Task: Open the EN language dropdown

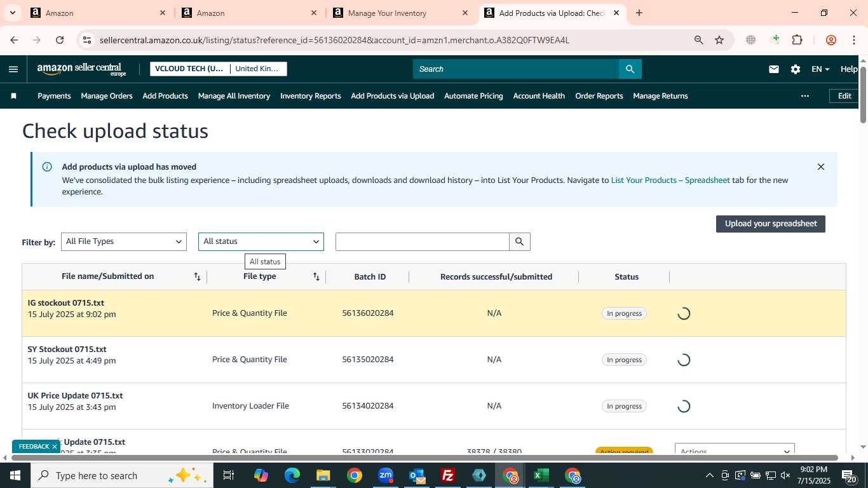Action: tap(820, 69)
